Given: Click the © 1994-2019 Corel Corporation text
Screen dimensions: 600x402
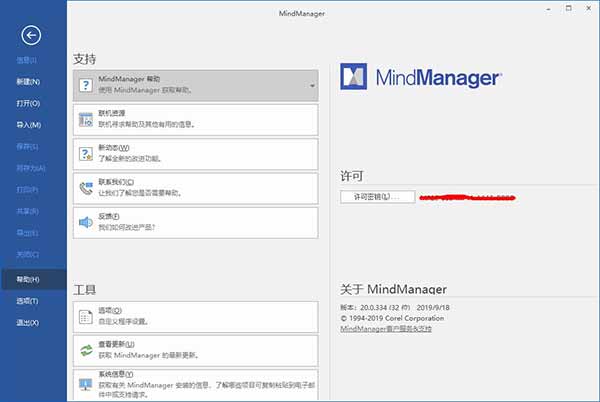Looking at the screenshot, I should (392, 318).
